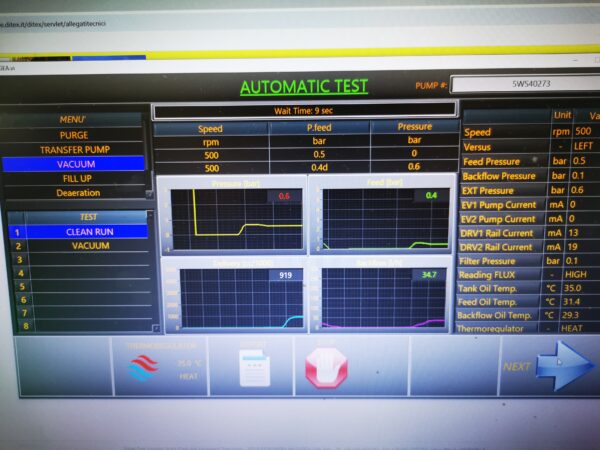Click the blue NEXT arrow
Viewport: 600px width, 450px height.
pyautogui.click(x=563, y=366)
